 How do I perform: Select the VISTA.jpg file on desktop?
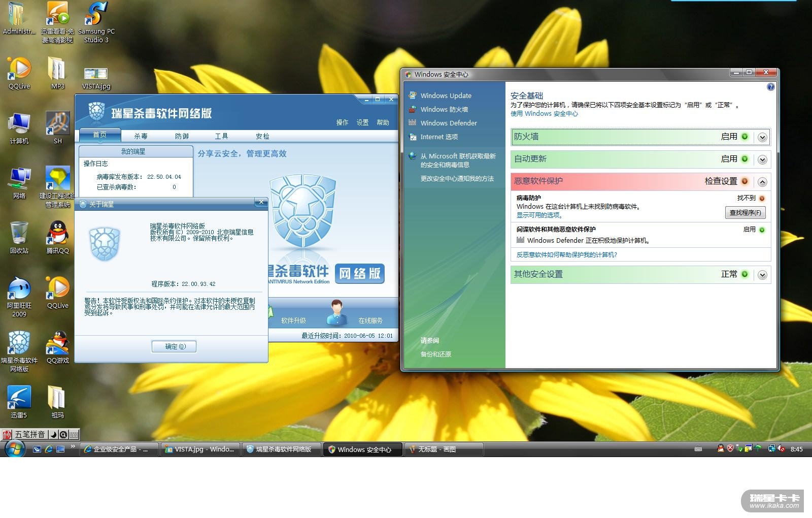point(96,78)
